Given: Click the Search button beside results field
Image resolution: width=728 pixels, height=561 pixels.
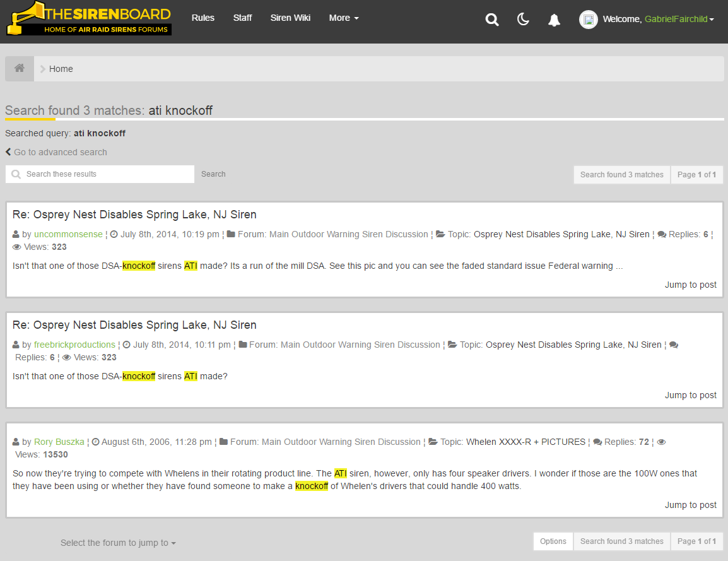Looking at the screenshot, I should coord(213,174).
